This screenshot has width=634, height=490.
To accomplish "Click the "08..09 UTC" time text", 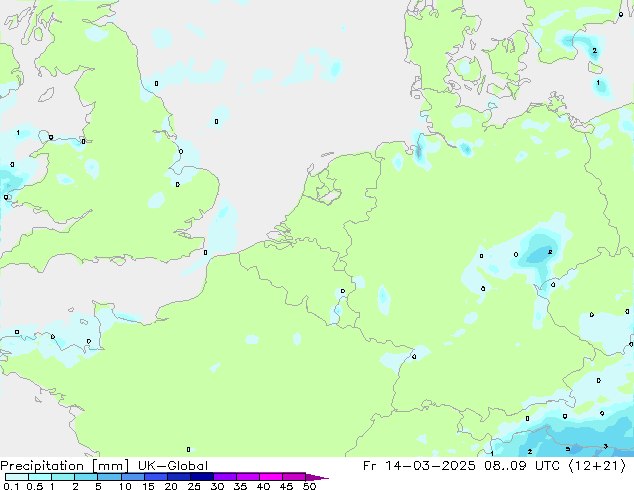I will [x=523, y=466].
